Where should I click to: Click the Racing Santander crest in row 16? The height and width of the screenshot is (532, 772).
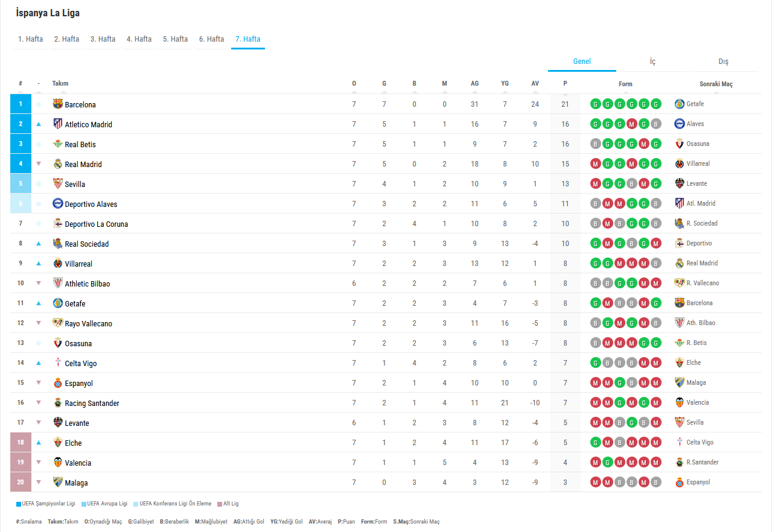click(x=58, y=402)
